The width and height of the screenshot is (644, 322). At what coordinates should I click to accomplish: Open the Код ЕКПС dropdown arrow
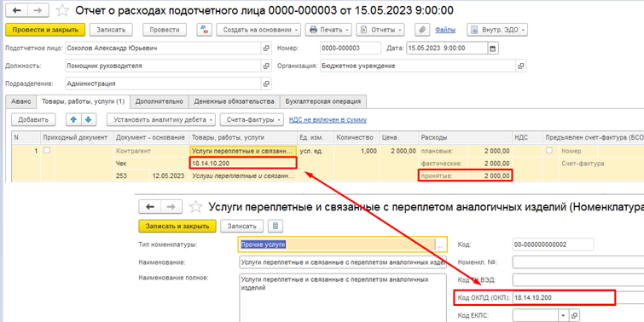(562, 315)
